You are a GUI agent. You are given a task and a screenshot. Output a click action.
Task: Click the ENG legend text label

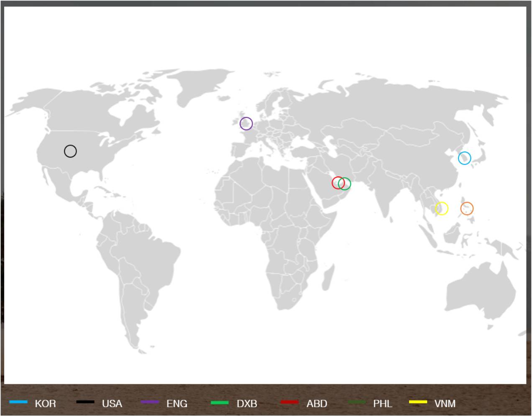click(177, 403)
